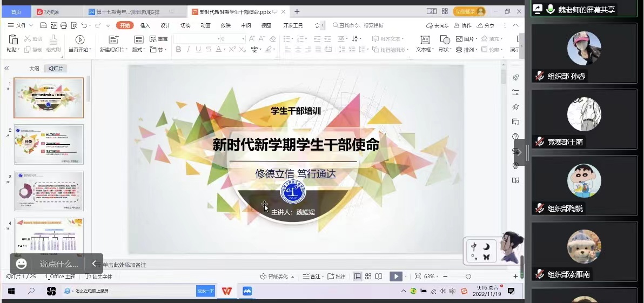Screen dimensions: 644x303
Task: Click the 立即登录 login button
Action: (x=469, y=11)
